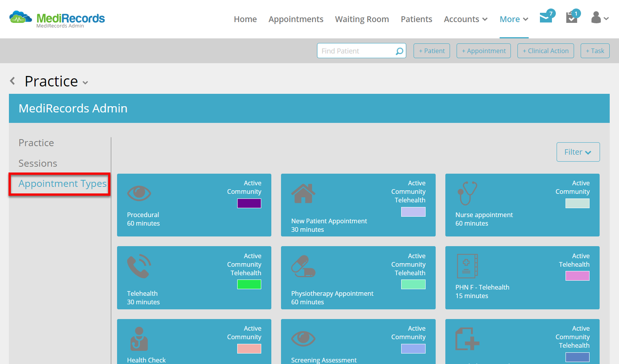Click the magnifier search icon in Find Patient
619x364 pixels.
pyautogui.click(x=399, y=51)
